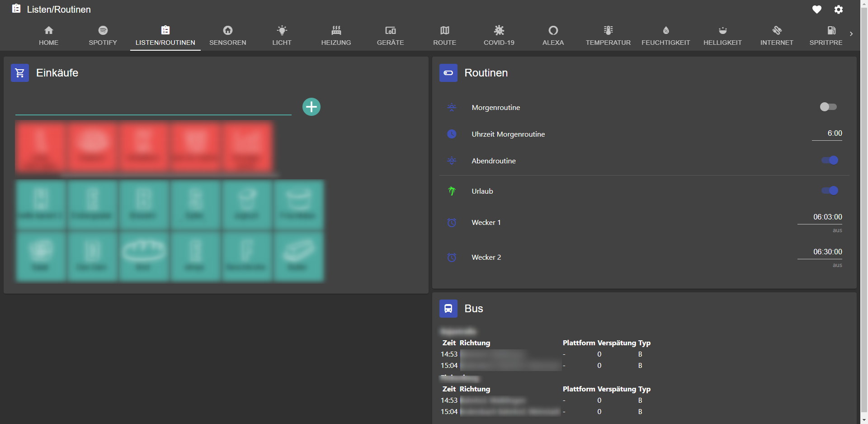Switch to the GERÄTE tab
Image resolution: width=868 pixels, height=424 pixels.
(390, 36)
